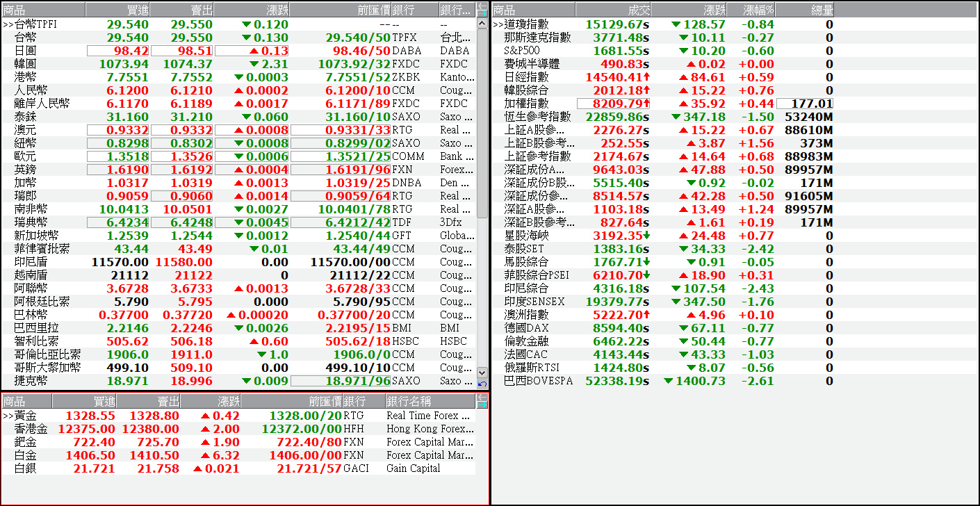Click the gray left-arrow column shift icon in forex panel

[482, 6]
